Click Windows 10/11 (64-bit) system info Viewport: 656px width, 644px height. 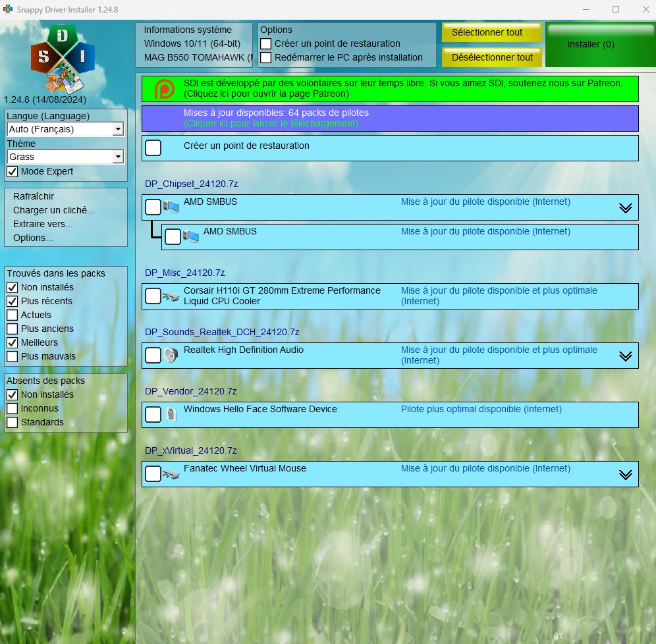(192, 43)
